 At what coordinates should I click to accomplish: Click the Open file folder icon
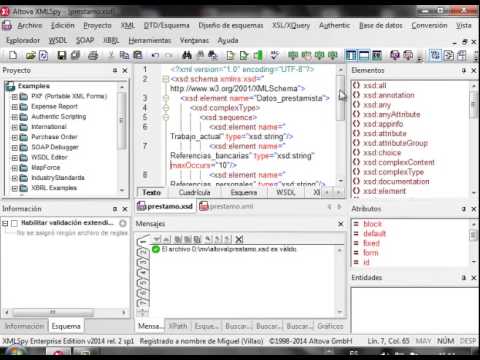30,55
